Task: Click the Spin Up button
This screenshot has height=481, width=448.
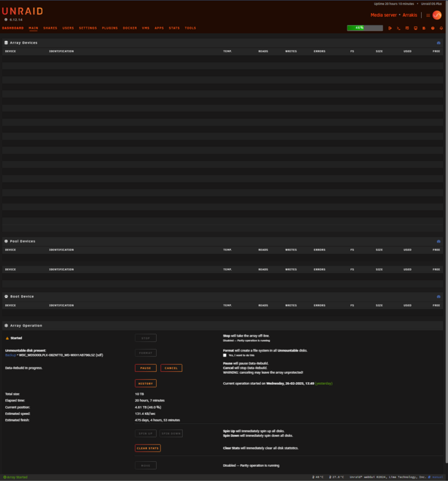Action: (146, 434)
